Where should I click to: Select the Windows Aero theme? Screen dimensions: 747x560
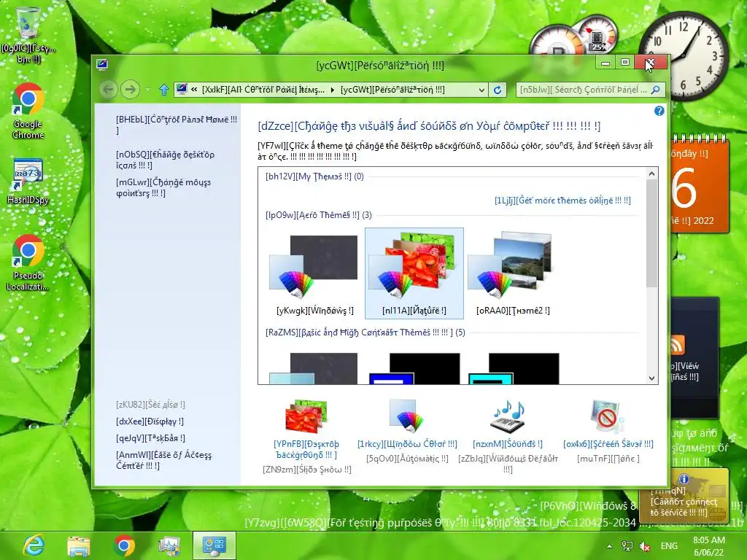point(314,274)
